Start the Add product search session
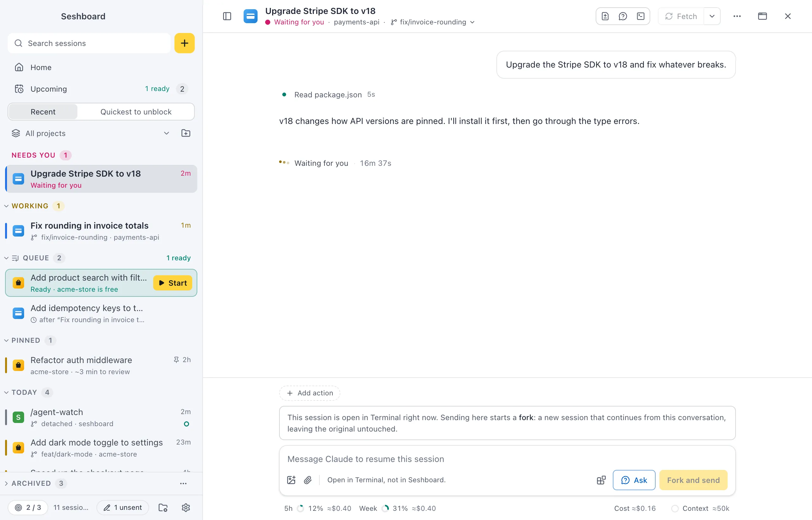The width and height of the screenshot is (812, 520). tap(173, 283)
